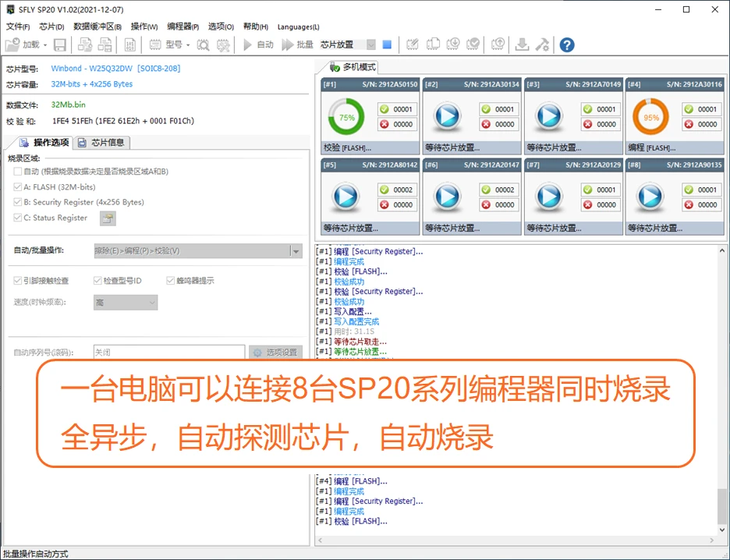Toggle the 检查型号ID checkbox
The height and width of the screenshot is (560, 730).
97,280
